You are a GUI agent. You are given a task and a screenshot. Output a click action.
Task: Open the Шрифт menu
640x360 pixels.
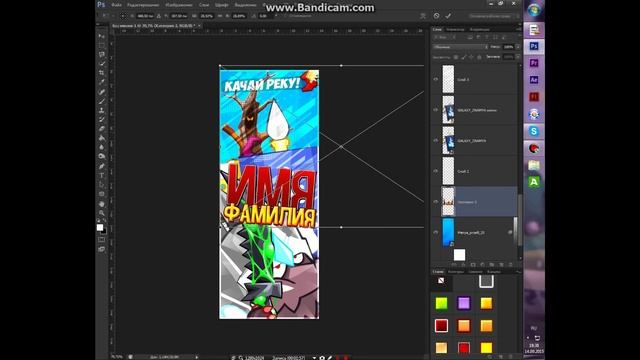pos(222,5)
